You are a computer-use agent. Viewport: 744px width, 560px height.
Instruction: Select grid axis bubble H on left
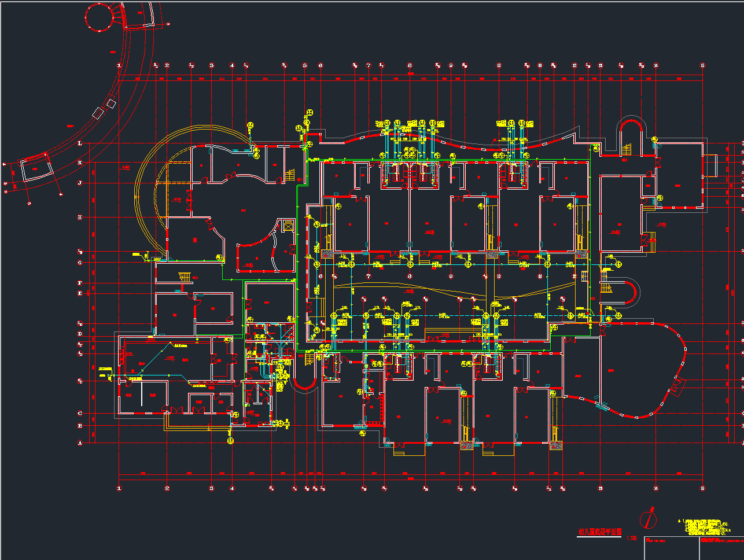[80, 218]
